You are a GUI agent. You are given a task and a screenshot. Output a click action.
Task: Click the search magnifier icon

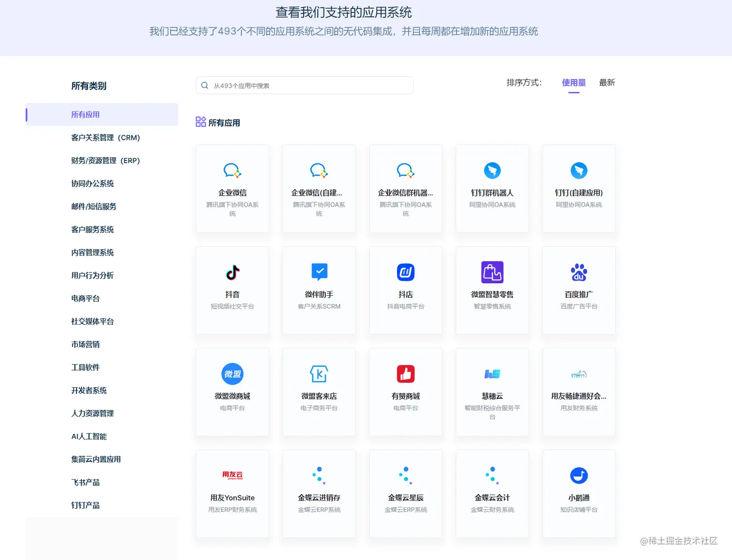tap(205, 85)
